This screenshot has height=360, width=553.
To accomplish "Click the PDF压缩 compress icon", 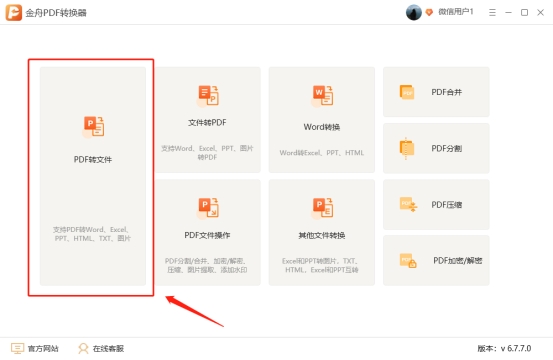I will pos(408,205).
